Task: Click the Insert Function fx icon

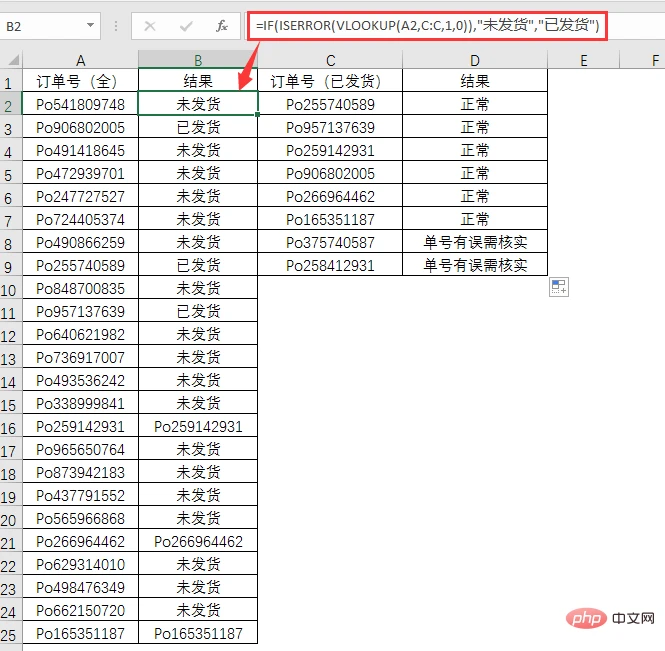Action: click(x=221, y=26)
